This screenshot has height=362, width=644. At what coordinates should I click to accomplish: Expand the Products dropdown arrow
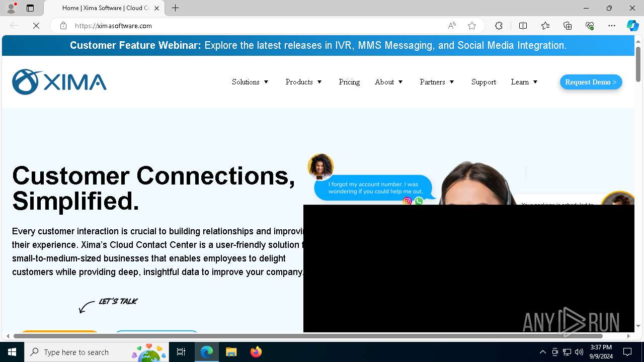tap(319, 82)
